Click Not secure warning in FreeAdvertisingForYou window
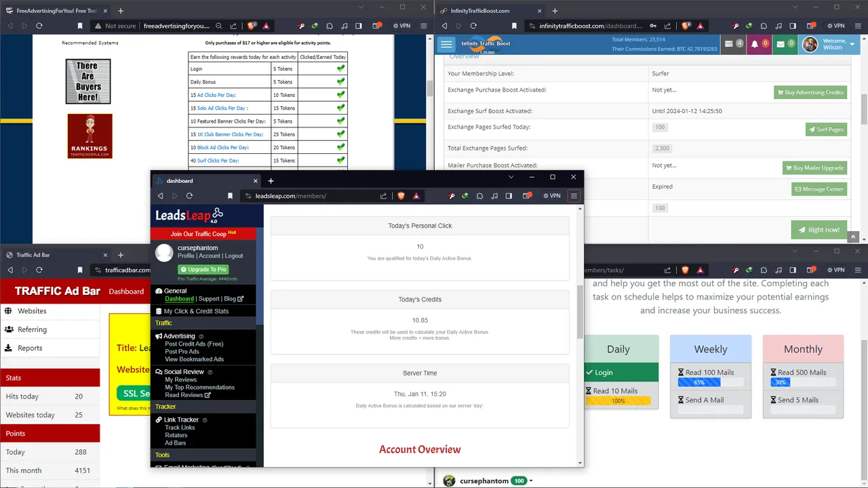The width and height of the screenshot is (868, 488). pos(115,26)
